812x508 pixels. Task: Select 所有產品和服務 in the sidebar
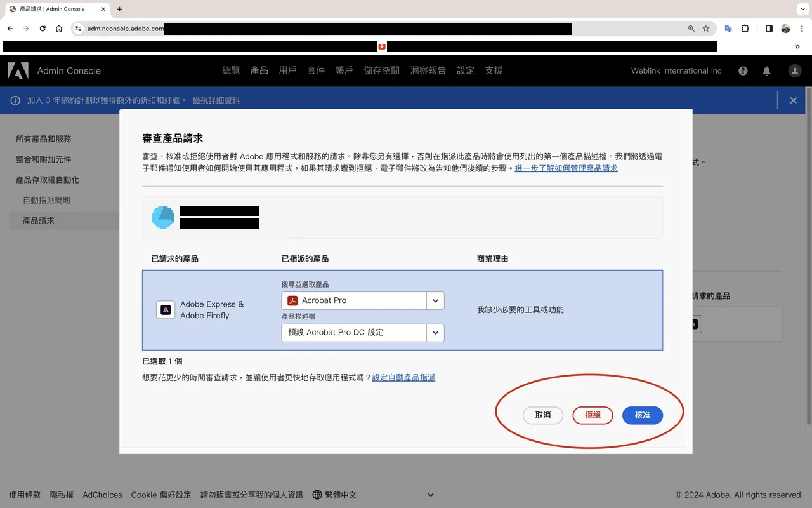tap(44, 139)
